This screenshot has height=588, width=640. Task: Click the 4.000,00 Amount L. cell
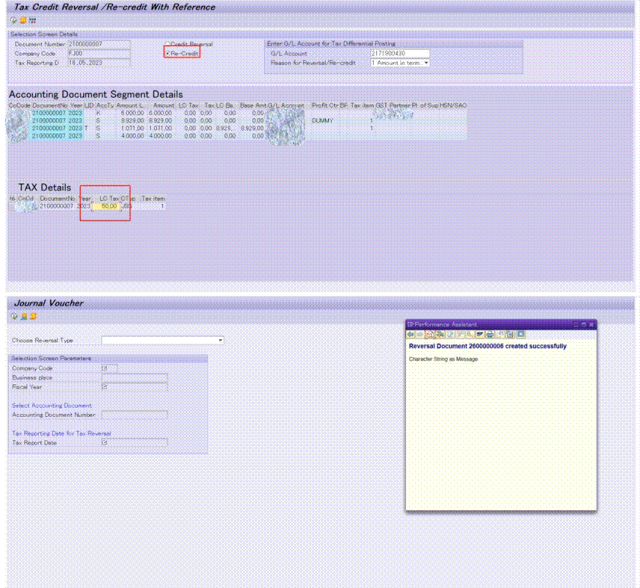132,136
